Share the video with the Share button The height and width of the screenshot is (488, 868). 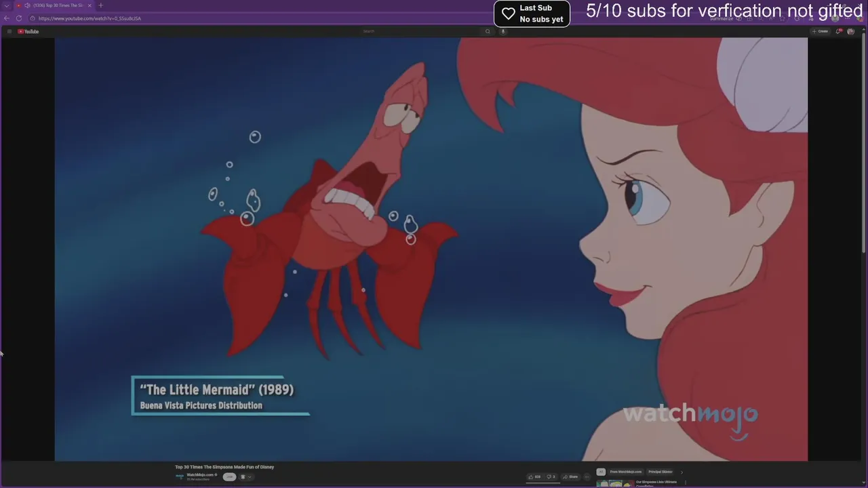click(570, 476)
